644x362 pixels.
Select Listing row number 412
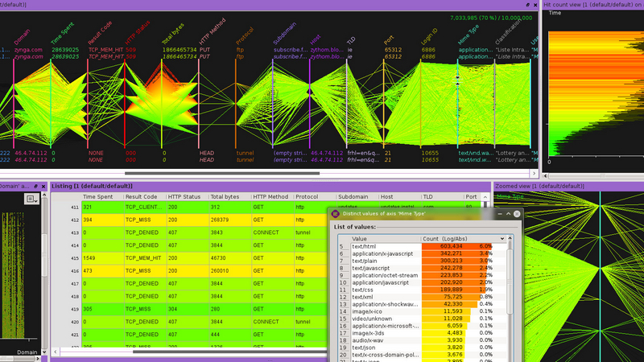(74, 220)
